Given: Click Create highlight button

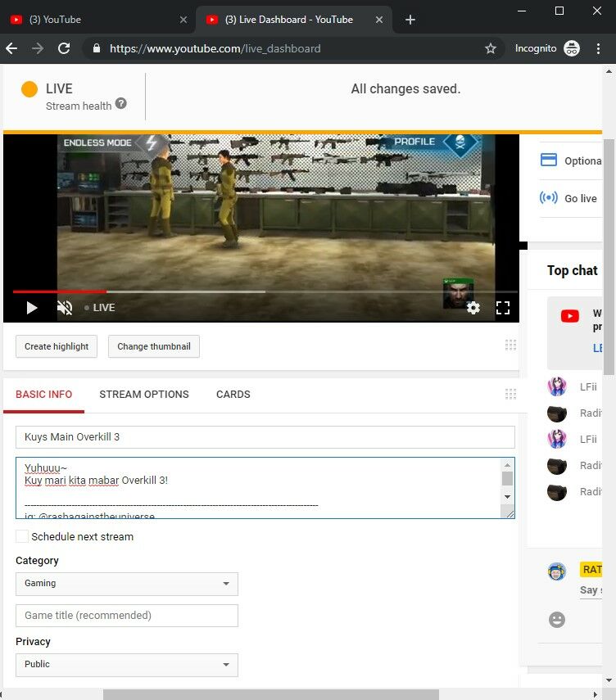Looking at the screenshot, I should tap(57, 346).
